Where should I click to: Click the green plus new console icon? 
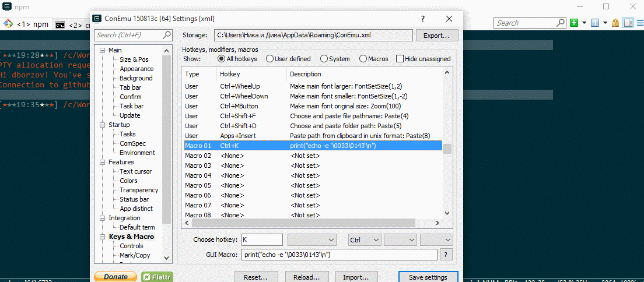point(574,23)
